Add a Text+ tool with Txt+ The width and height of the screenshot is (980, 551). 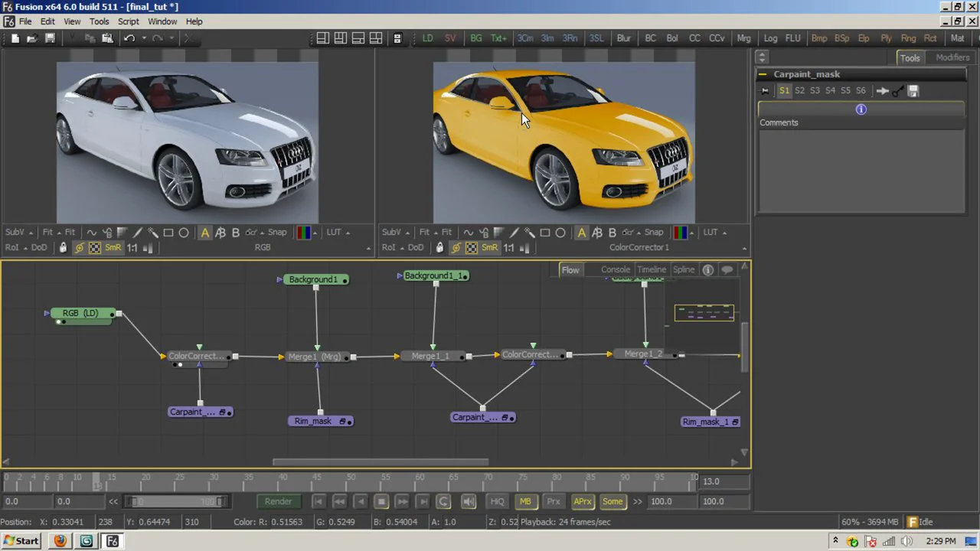tap(498, 38)
